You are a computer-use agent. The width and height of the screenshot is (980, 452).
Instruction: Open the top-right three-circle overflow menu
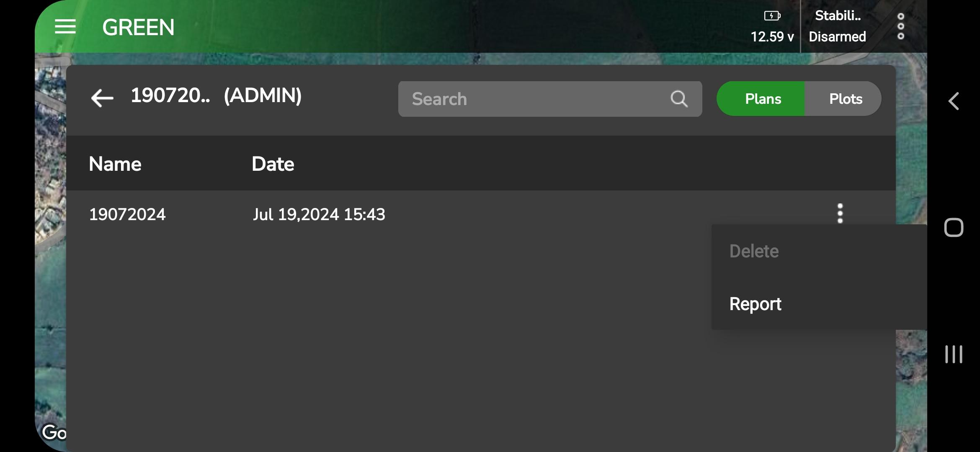coord(900,26)
